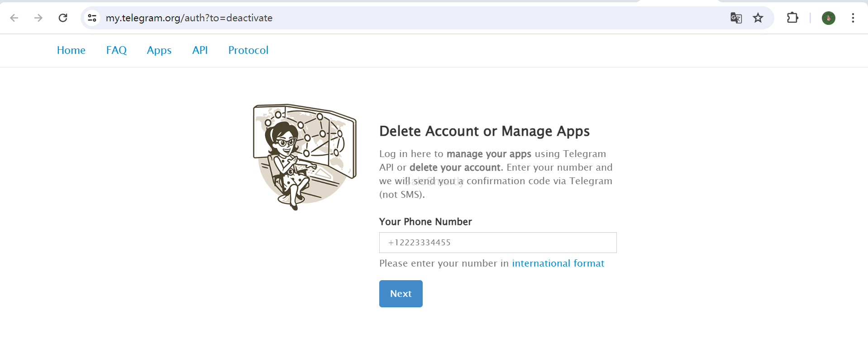Go to the Home nav link
This screenshot has height=363, width=868.
click(x=71, y=50)
